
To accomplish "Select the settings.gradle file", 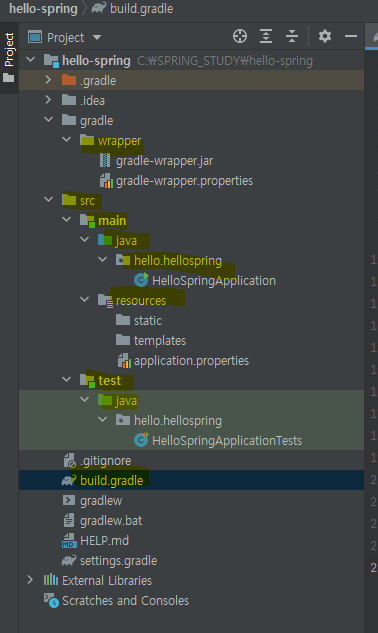I will pyautogui.click(x=118, y=560).
